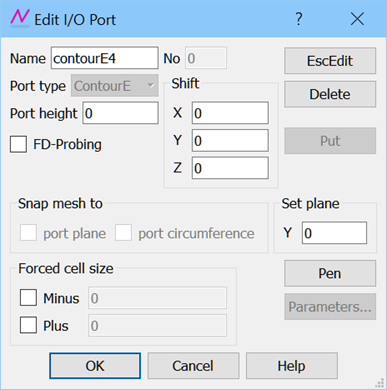Image resolution: width=387 pixels, height=390 pixels.
Task: Select the Set plane Y input field
Action: point(334,233)
